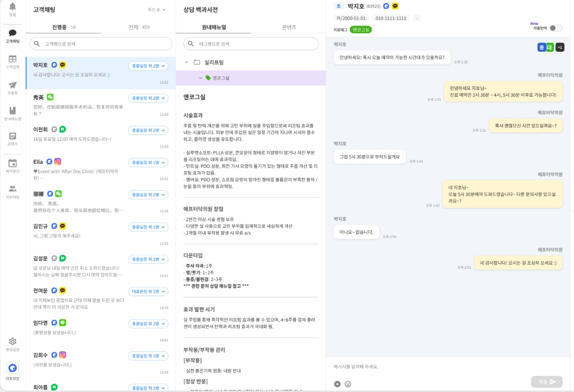Viewport: 574px width, 392px height.
Task: Click the +1 participant badge in chat
Action: click(560, 47)
